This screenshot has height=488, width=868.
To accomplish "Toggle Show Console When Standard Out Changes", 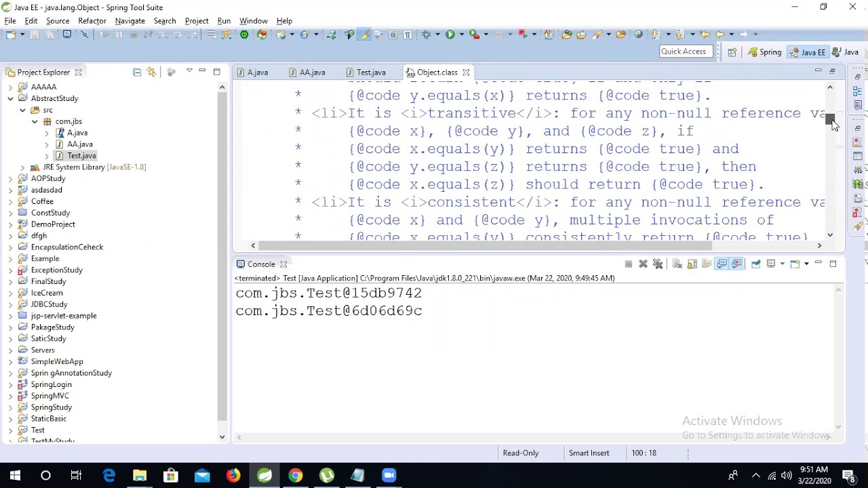I will 722,264.
